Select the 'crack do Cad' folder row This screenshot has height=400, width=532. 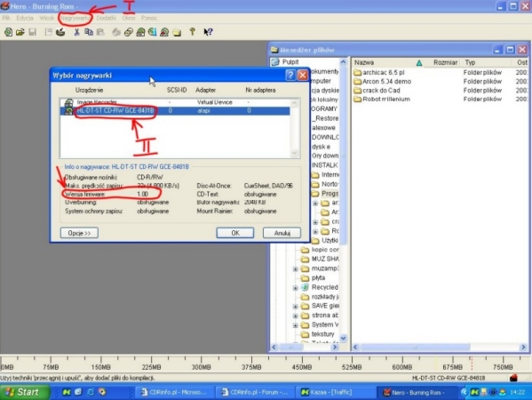click(x=377, y=91)
